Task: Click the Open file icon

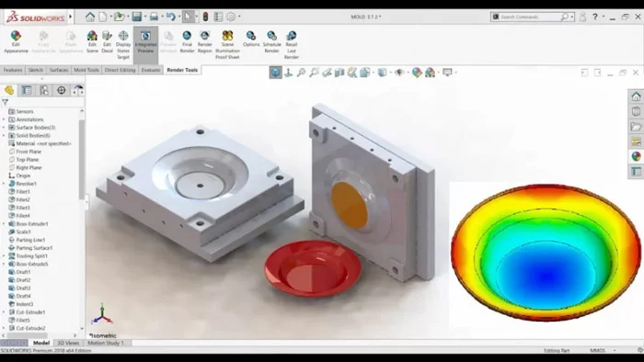Action: (x=119, y=17)
